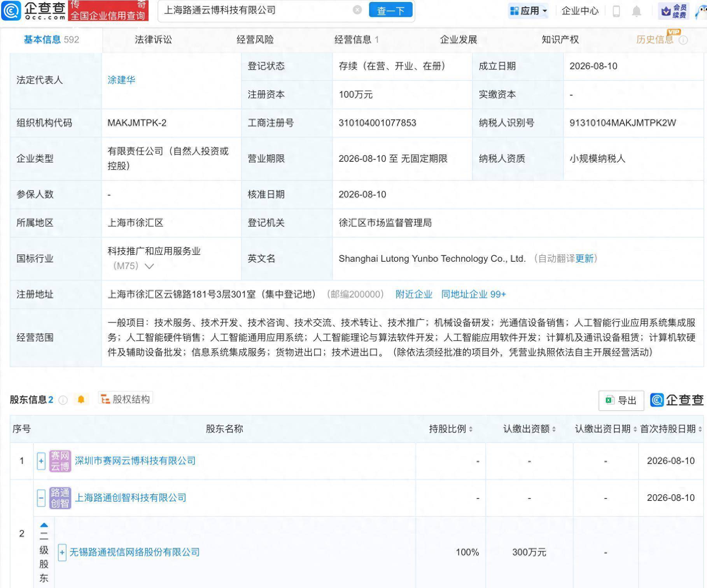Switch to 企业发展 tab
This screenshot has height=588, width=707.
(x=458, y=40)
